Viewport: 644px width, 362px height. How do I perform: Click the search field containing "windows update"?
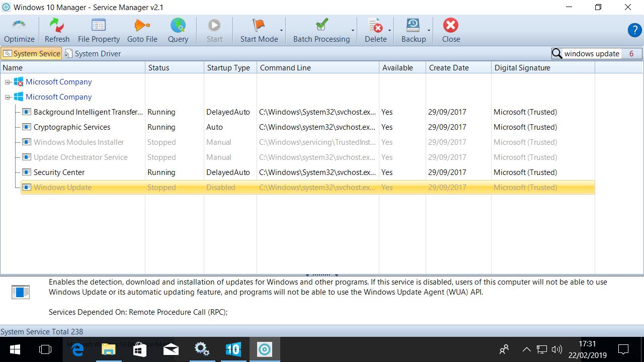tap(592, 54)
